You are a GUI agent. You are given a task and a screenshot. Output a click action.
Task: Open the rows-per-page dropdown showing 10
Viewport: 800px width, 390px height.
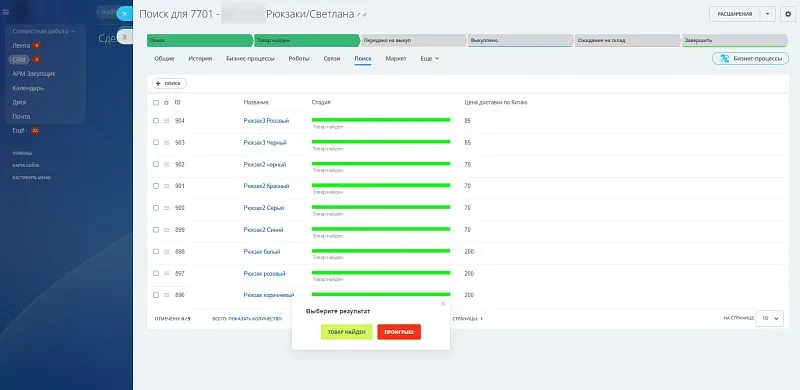[769, 318]
